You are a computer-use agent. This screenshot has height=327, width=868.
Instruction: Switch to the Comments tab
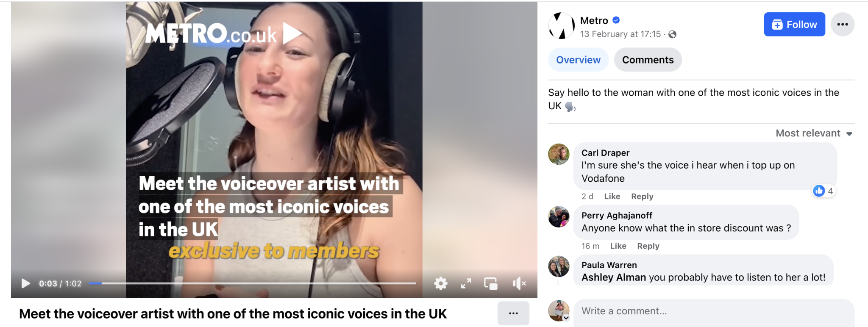(x=648, y=60)
